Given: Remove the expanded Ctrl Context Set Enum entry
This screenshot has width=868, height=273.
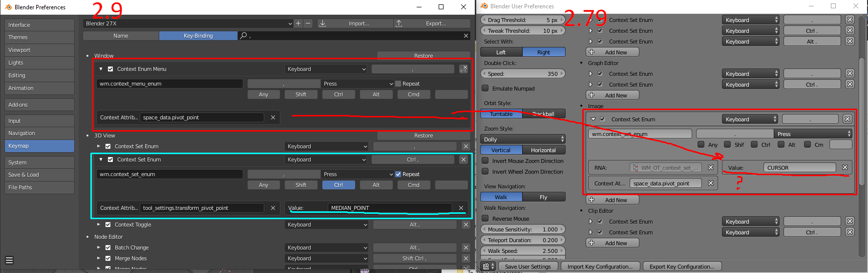Looking at the screenshot, I should 464,159.
